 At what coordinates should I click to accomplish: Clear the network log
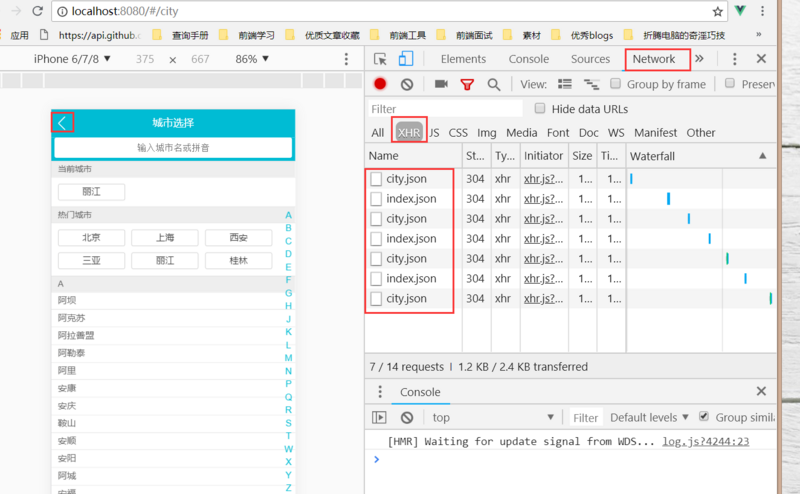click(407, 84)
